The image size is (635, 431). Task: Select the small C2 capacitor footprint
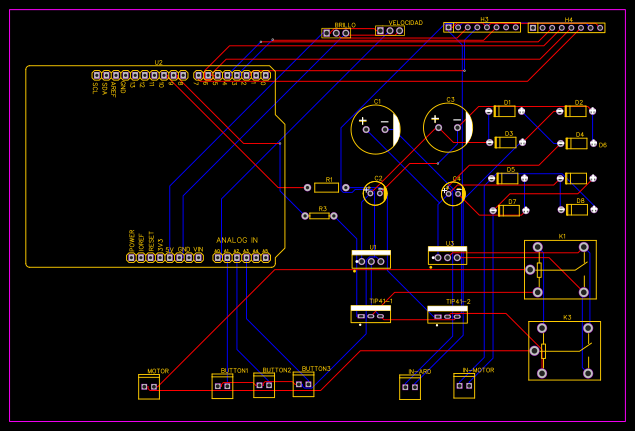(x=375, y=193)
